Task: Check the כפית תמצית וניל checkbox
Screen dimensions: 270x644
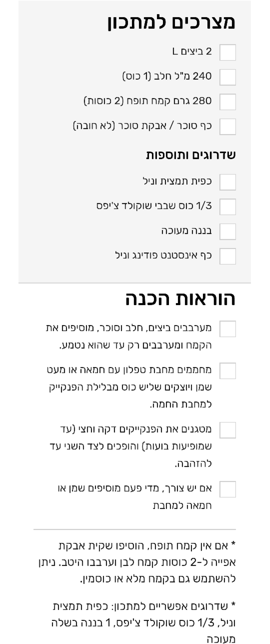Action: click(227, 182)
